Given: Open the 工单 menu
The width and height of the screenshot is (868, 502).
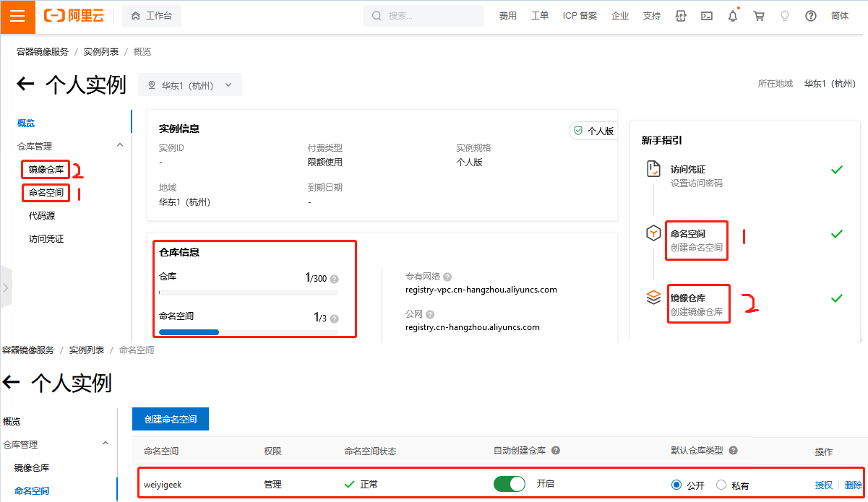Looking at the screenshot, I should pyautogui.click(x=540, y=16).
